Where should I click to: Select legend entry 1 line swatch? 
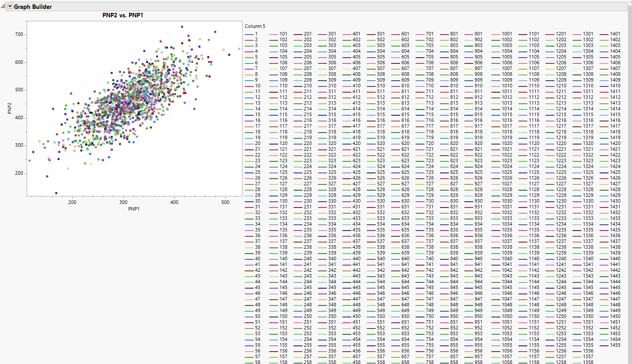(x=249, y=34)
